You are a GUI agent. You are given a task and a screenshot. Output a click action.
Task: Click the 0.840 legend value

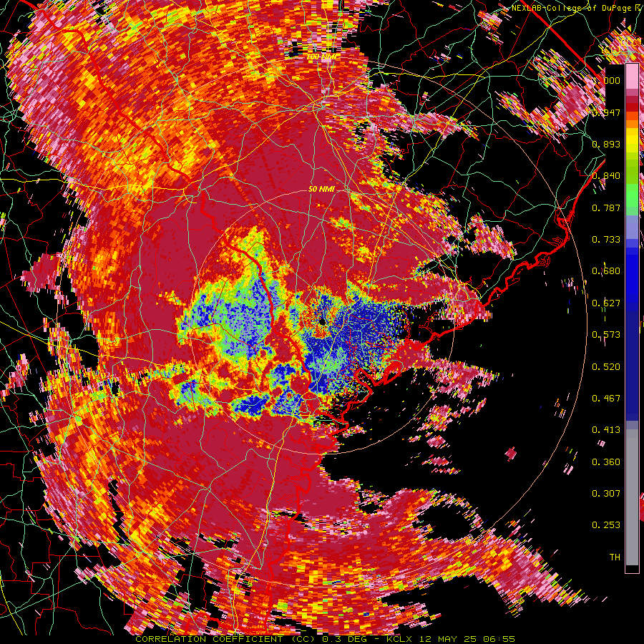(x=606, y=176)
